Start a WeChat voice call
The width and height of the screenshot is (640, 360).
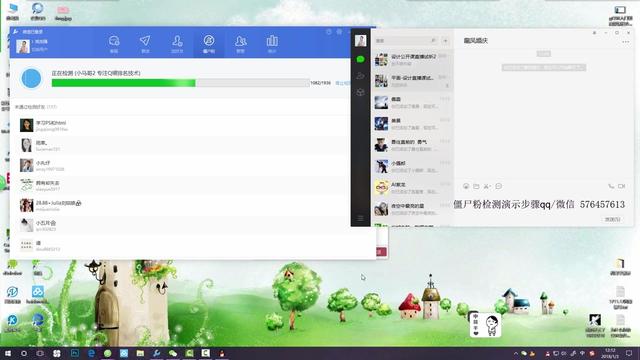coord(611,186)
